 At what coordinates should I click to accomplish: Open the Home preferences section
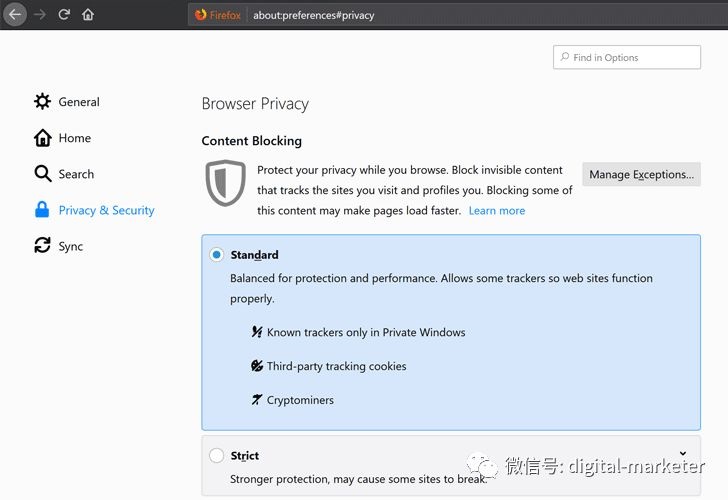pos(74,138)
